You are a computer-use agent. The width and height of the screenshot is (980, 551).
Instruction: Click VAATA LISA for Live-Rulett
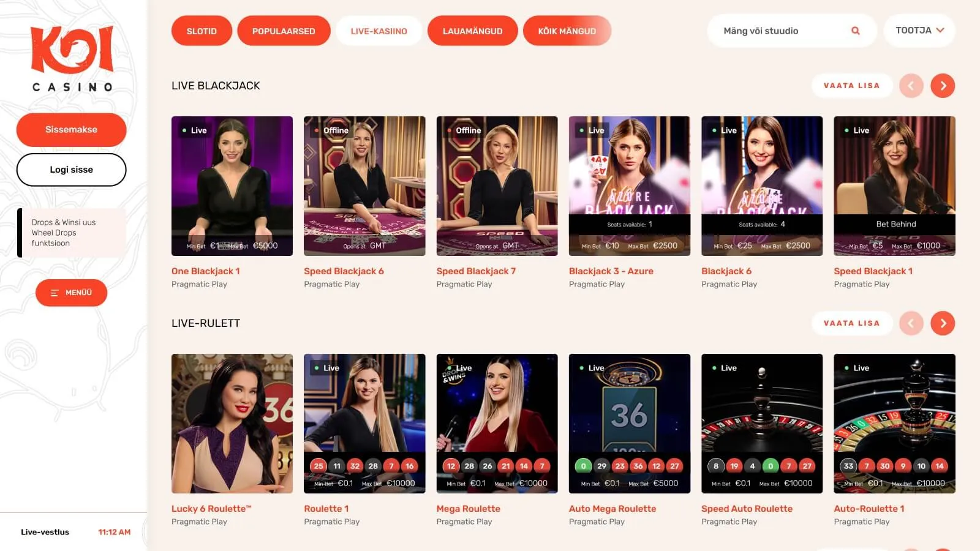coord(851,323)
